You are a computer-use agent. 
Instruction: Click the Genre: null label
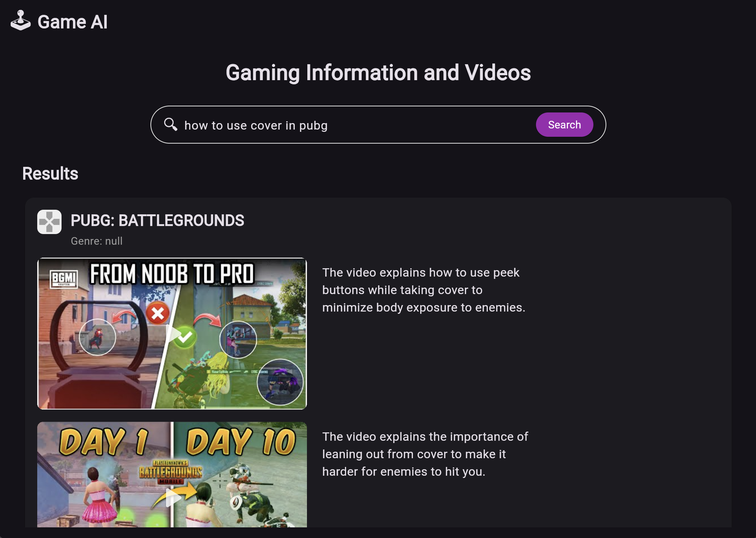(96, 241)
